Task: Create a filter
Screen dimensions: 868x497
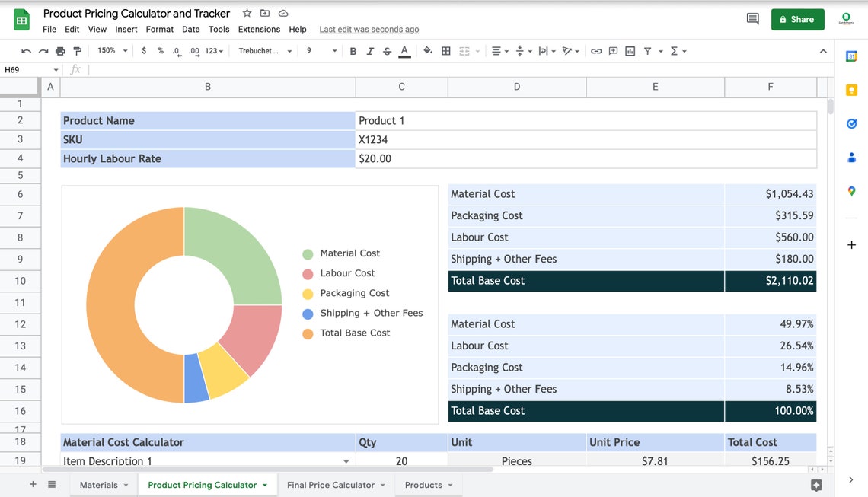Action: (648, 50)
